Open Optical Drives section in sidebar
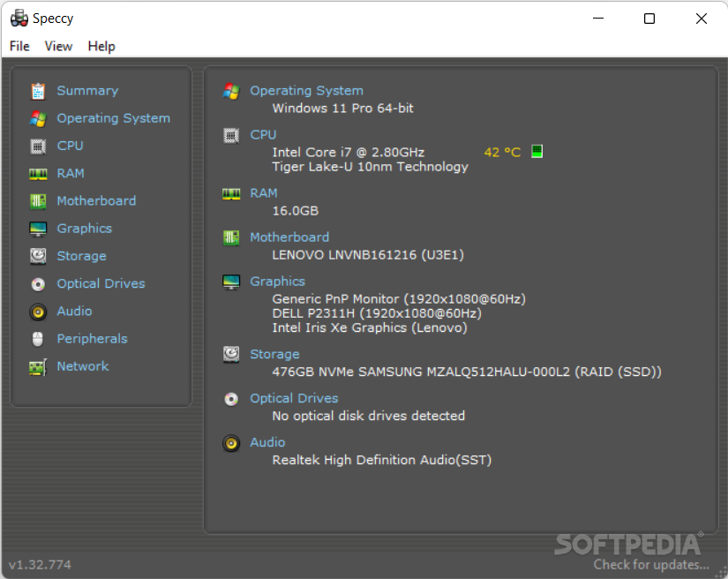The height and width of the screenshot is (579, 728). pos(101,283)
